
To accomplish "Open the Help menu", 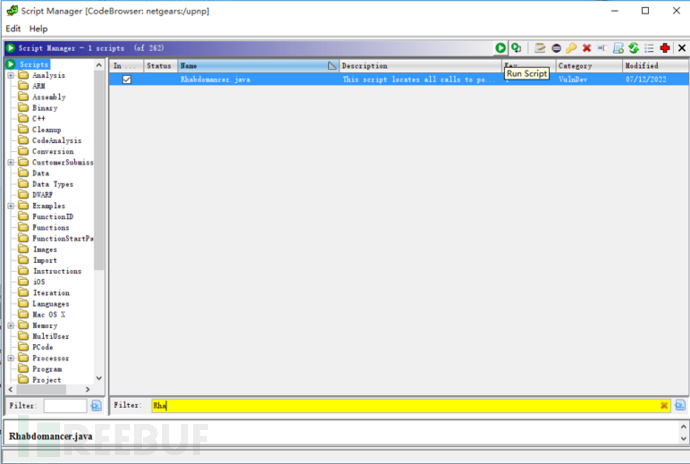I will [x=38, y=29].
